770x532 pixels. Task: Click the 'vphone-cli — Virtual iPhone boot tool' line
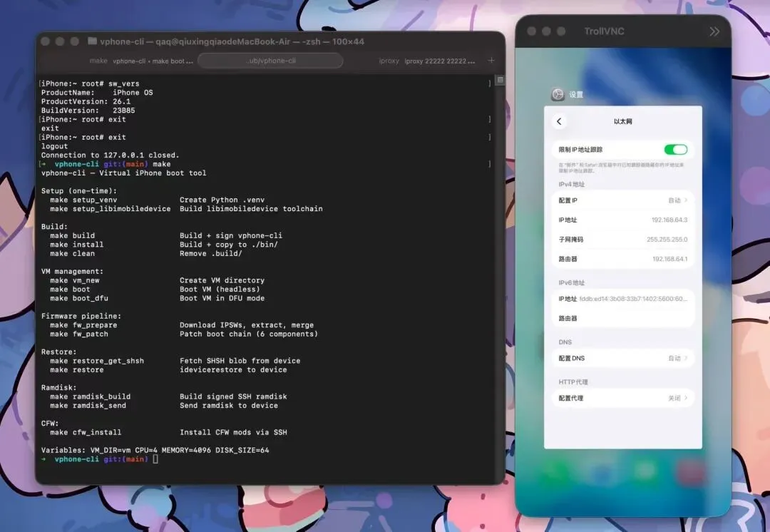coord(124,173)
